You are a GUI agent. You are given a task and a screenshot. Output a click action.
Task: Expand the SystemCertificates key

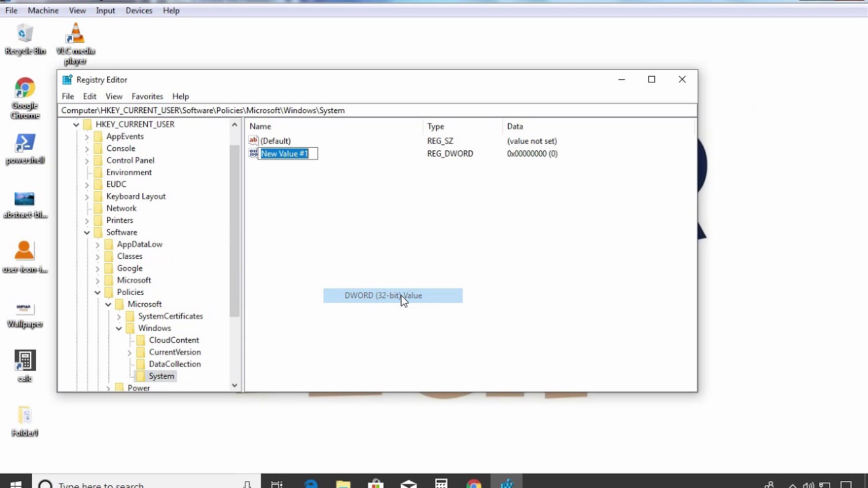click(x=119, y=317)
